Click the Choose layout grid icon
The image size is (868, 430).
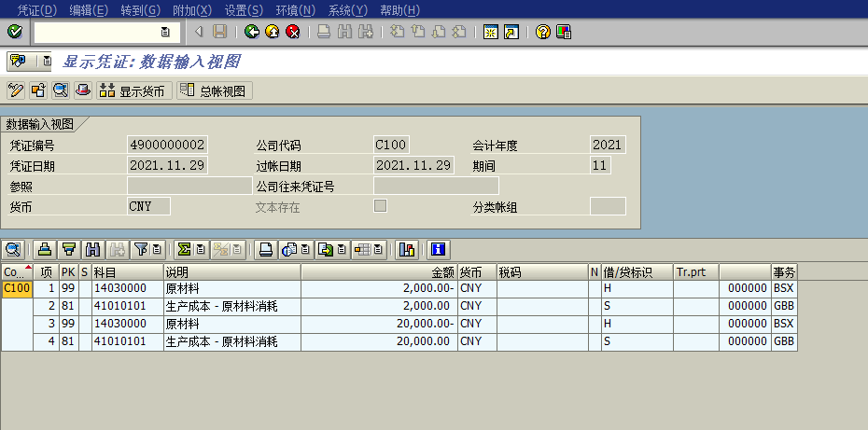[x=362, y=250]
